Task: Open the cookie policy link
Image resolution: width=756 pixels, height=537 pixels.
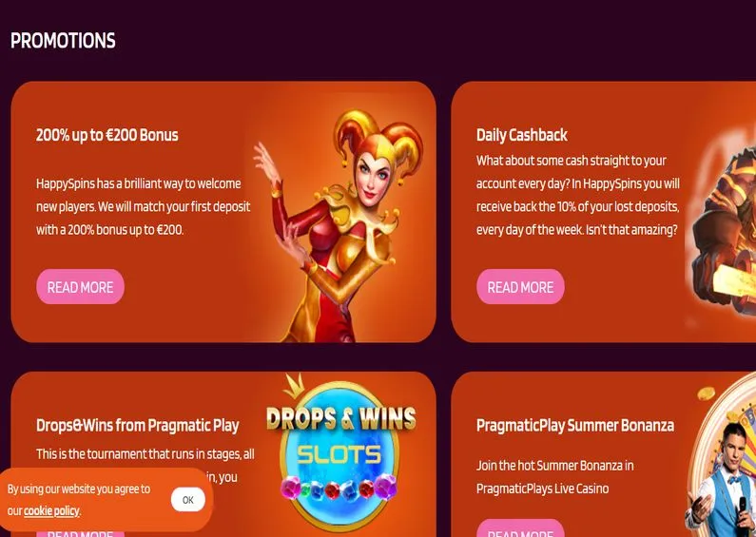Action: [52, 511]
